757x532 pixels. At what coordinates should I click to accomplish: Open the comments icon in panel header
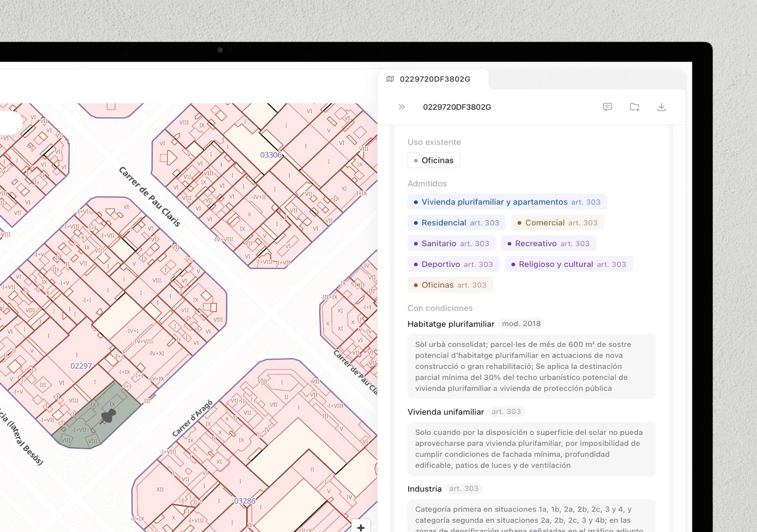(607, 107)
